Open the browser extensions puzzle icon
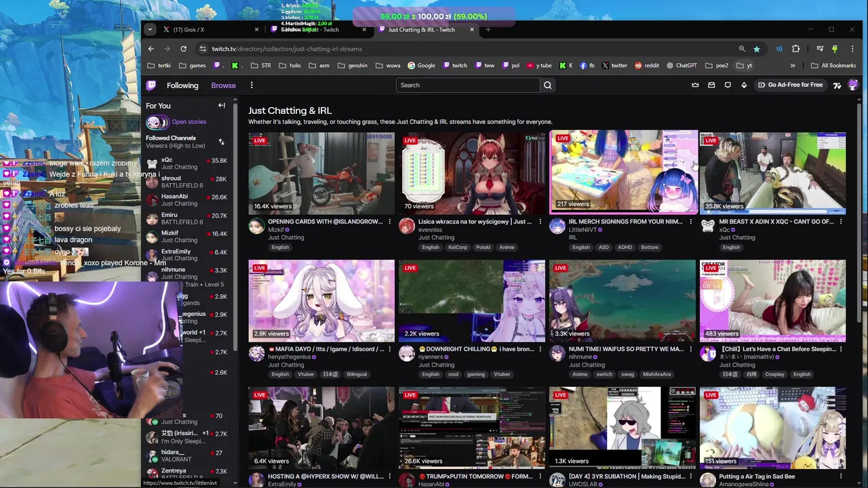 point(796,49)
